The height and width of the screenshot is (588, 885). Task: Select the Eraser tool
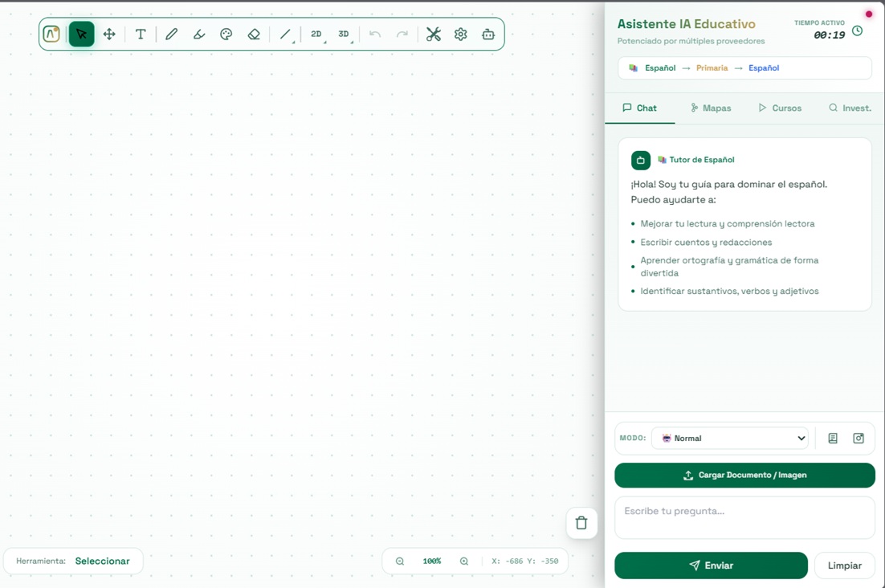click(x=254, y=34)
